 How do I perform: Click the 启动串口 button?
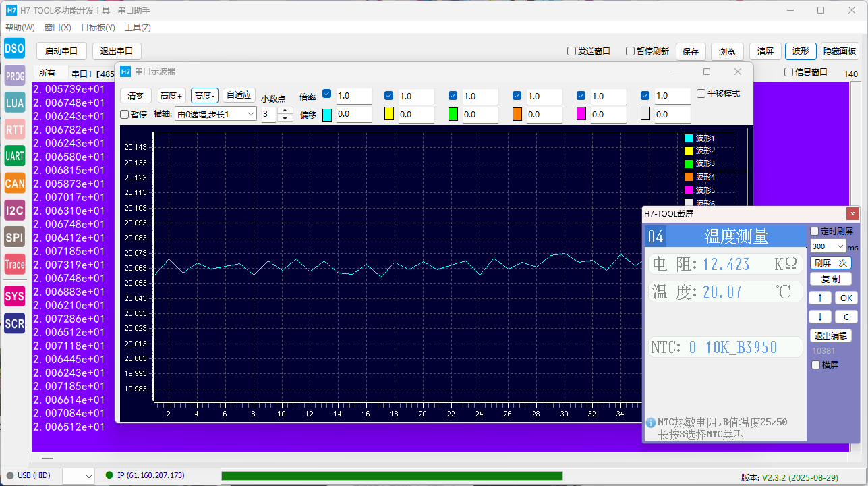pyautogui.click(x=61, y=51)
